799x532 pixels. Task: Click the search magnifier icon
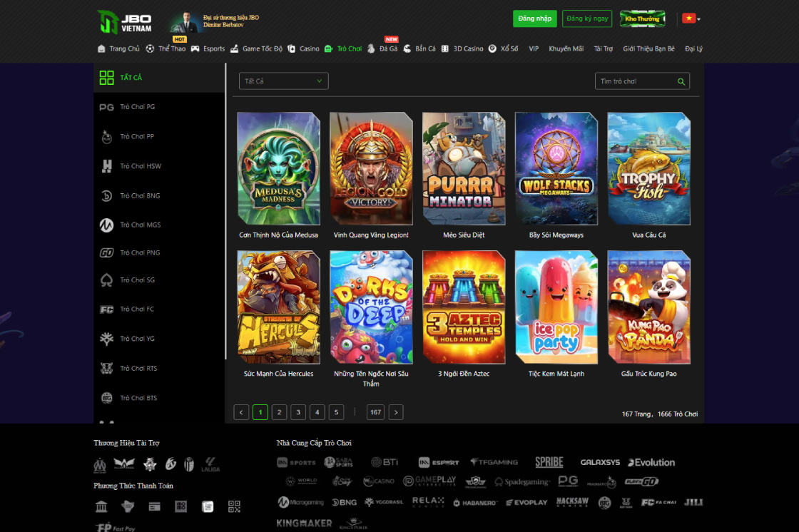[x=681, y=81]
